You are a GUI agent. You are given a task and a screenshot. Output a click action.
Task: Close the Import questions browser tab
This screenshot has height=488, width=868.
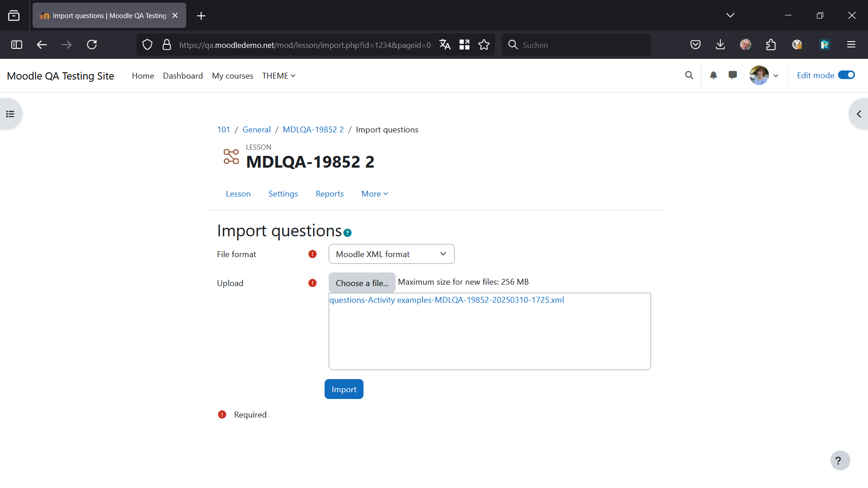pos(175,15)
